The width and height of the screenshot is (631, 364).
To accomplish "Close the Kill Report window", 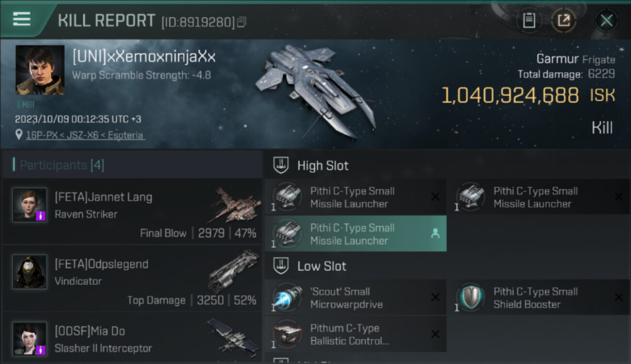I will pyautogui.click(x=606, y=20).
